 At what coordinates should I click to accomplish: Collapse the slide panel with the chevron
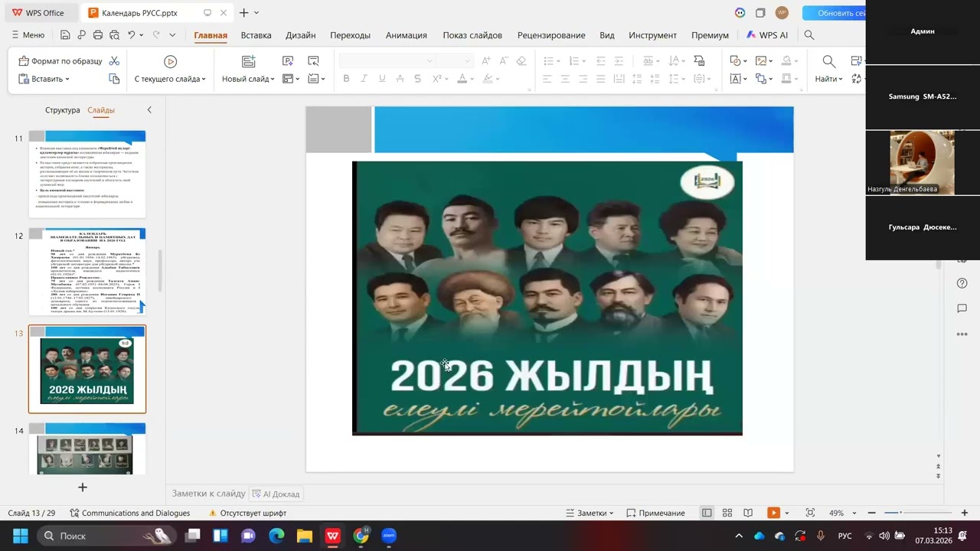click(149, 110)
